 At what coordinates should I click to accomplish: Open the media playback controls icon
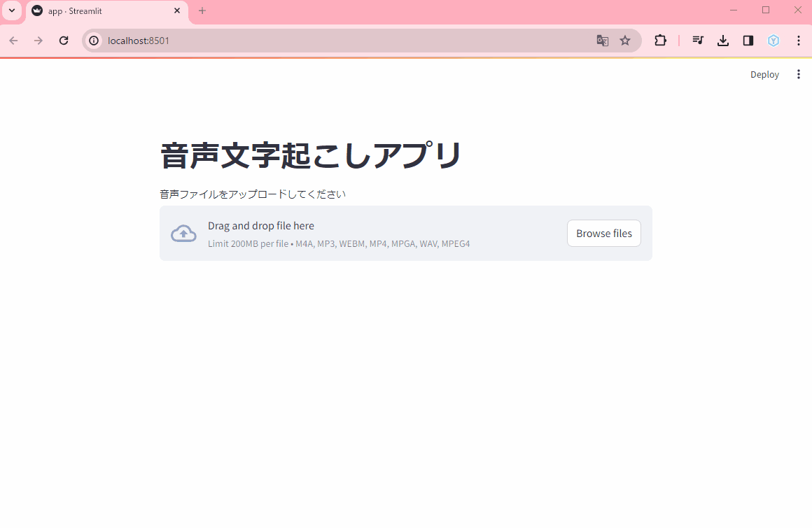(x=698, y=41)
